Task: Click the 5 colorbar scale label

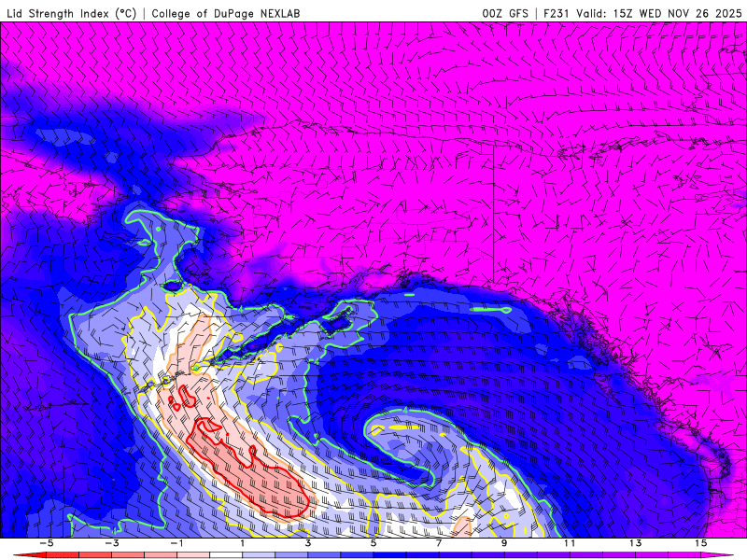Action: click(x=373, y=543)
